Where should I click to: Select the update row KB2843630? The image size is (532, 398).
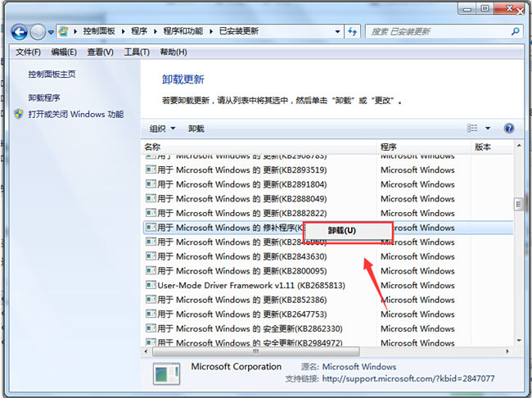(x=327, y=256)
